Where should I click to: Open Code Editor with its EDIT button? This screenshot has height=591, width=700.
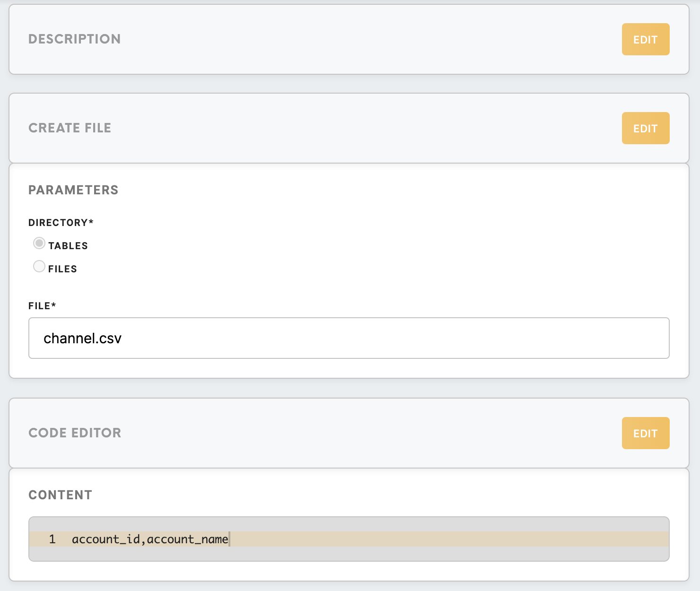tap(645, 433)
